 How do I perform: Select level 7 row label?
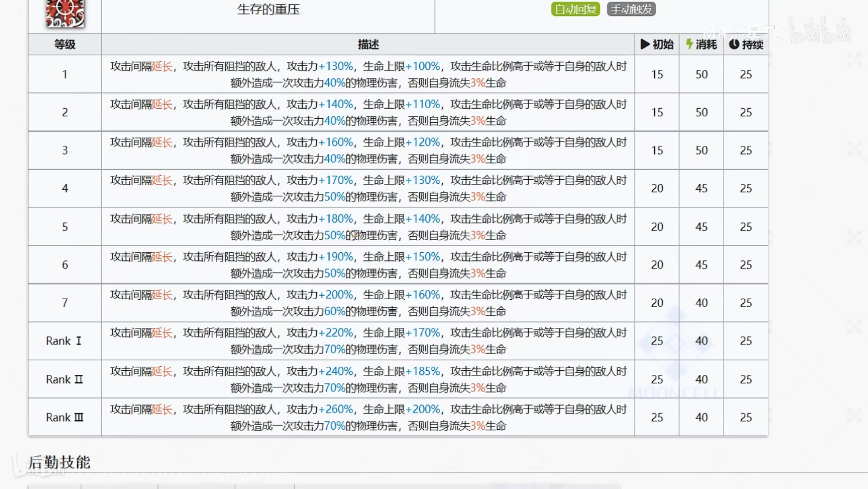[65, 303]
